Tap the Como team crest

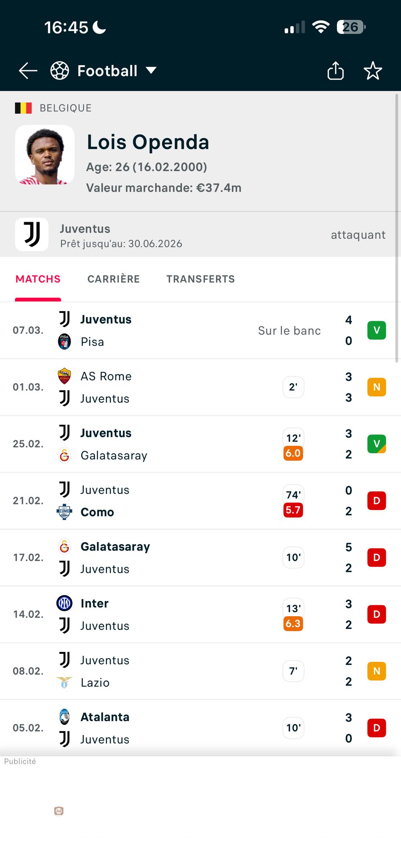64,512
